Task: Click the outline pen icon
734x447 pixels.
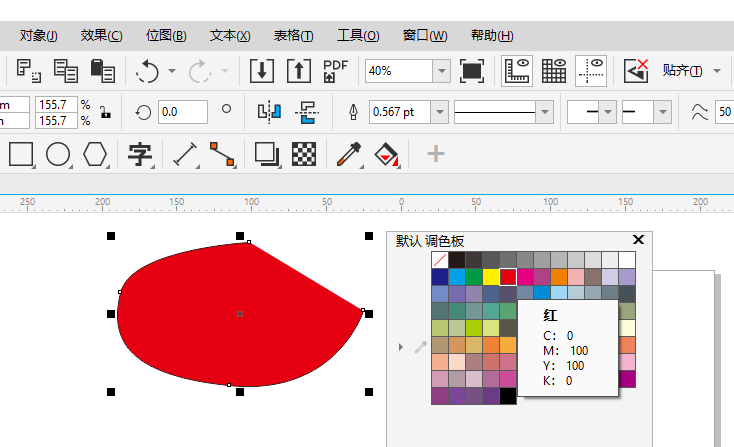Action: click(353, 112)
